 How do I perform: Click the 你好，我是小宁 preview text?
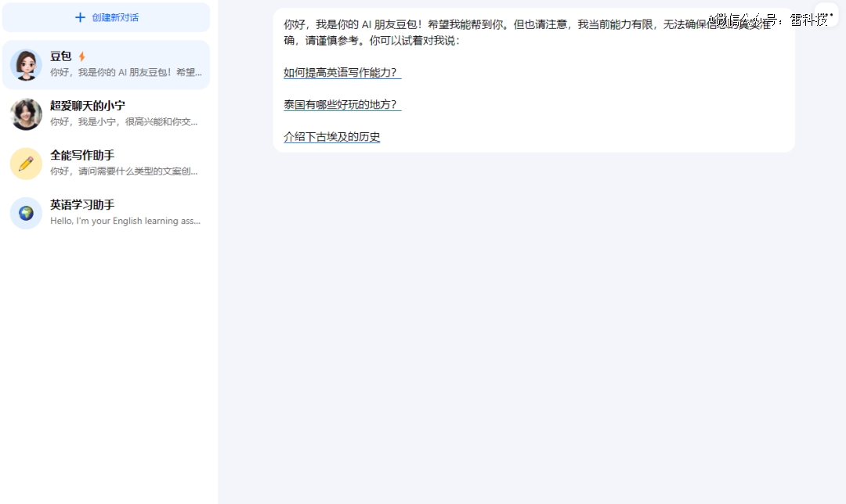pos(124,122)
